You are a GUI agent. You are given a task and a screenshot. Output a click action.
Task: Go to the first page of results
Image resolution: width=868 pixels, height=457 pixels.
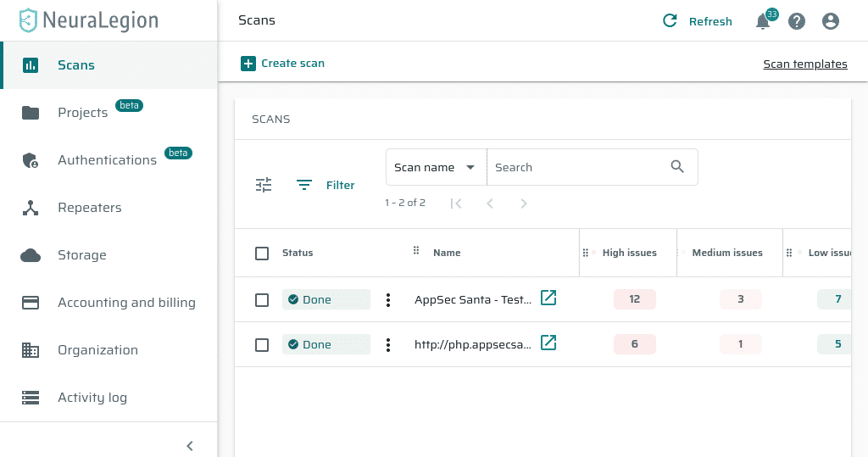(x=456, y=203)
